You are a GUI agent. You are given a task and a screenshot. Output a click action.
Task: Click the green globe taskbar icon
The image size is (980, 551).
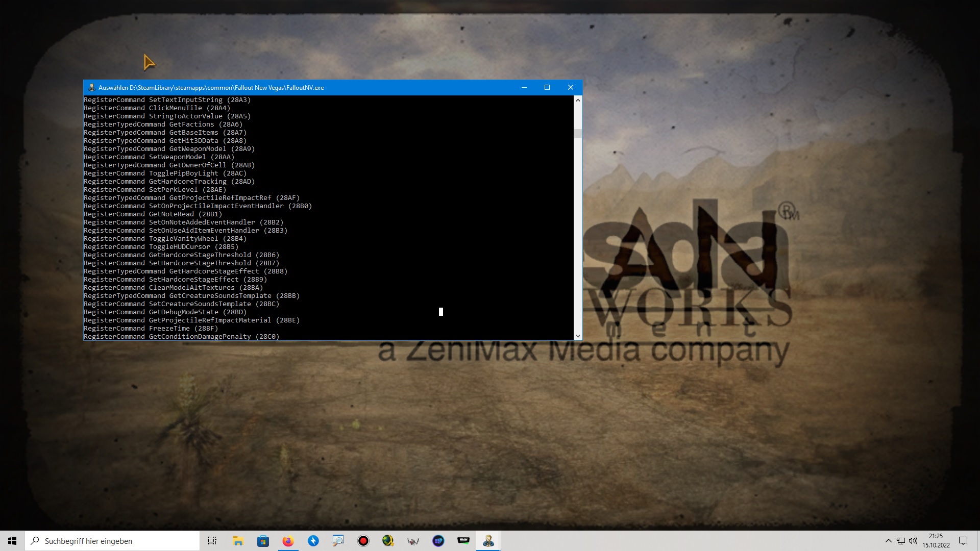(388, 541)
